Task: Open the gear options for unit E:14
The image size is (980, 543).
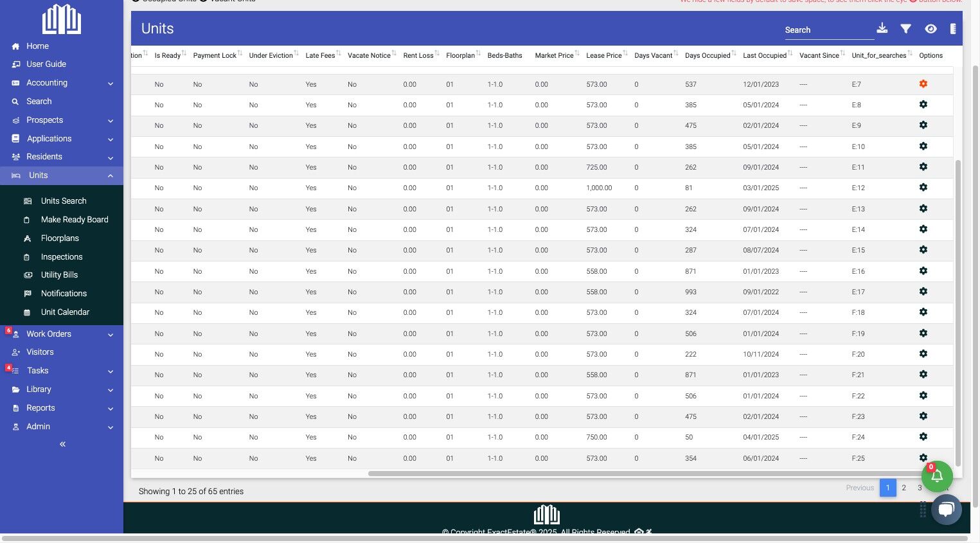Action: (x=923, y=229)
